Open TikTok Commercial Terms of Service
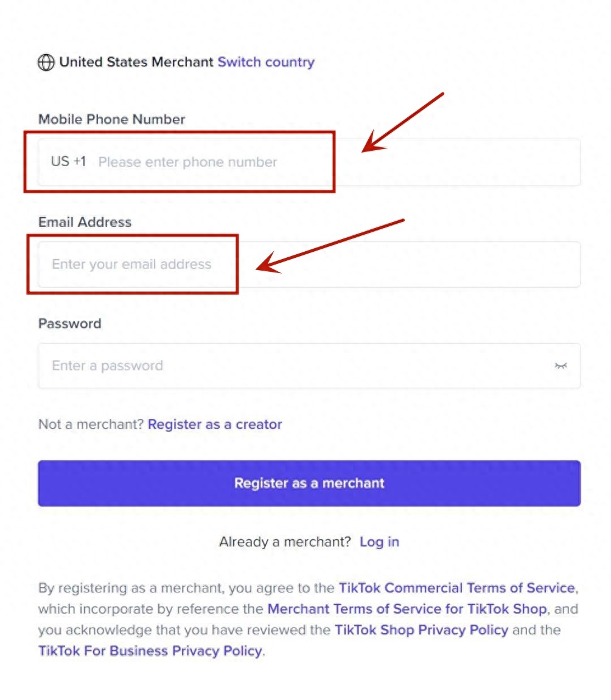This screenshot has height=700, width=611. (x=456, y=588)
